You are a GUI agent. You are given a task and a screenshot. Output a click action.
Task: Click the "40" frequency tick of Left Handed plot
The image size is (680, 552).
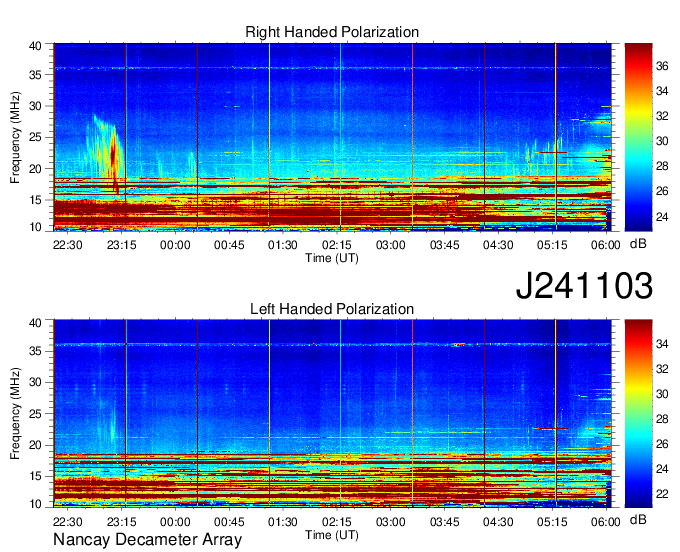click(35, 323)
